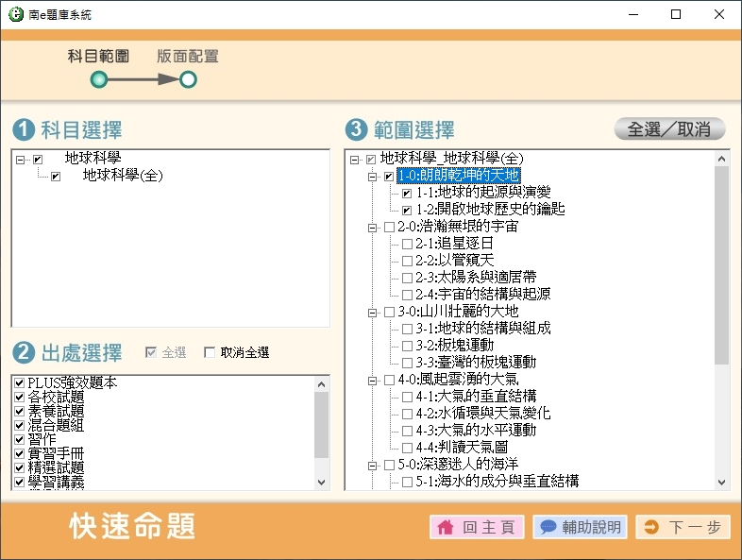This screenshot has width=742, height=560.
Task: Check chapter 5-0:深邃迷人的海洋
Action: (x=389, y=465)
